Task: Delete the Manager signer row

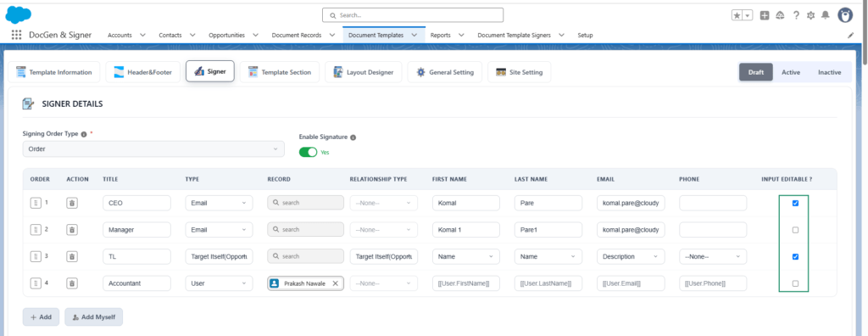Action: coord(72,230)
